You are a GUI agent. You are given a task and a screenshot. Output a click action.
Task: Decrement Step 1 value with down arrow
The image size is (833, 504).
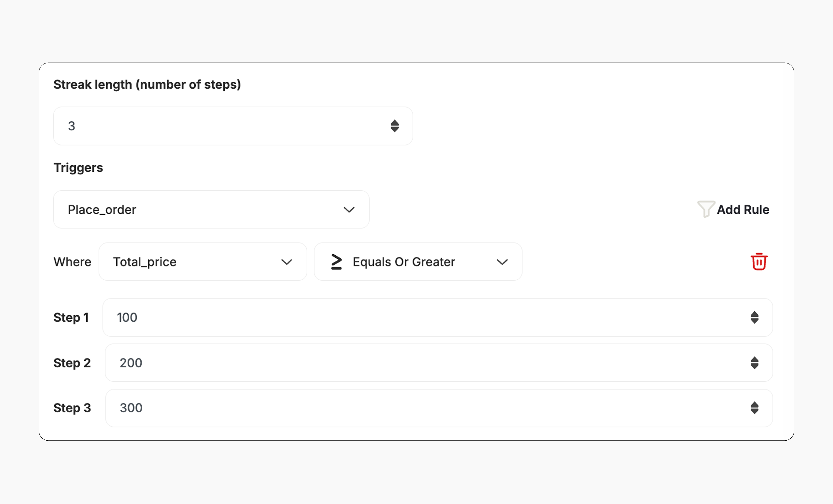(x=754, y=321)
